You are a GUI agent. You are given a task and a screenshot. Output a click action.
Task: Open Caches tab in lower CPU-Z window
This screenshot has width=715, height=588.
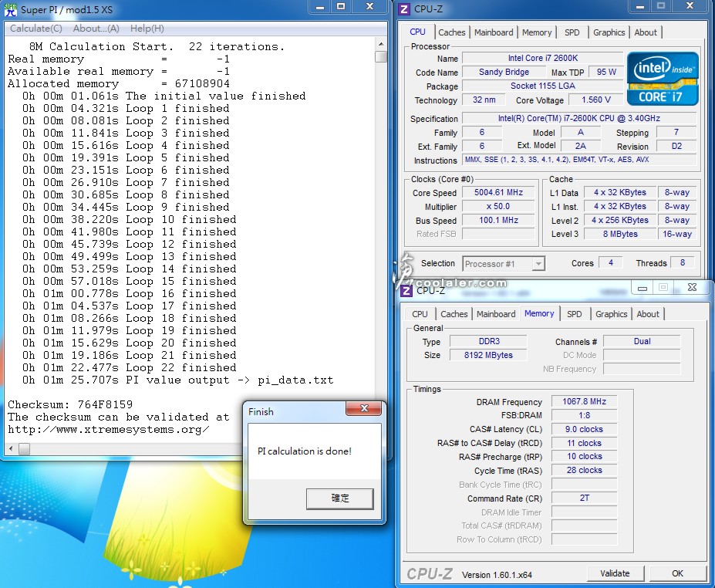(x=454, y=314)
